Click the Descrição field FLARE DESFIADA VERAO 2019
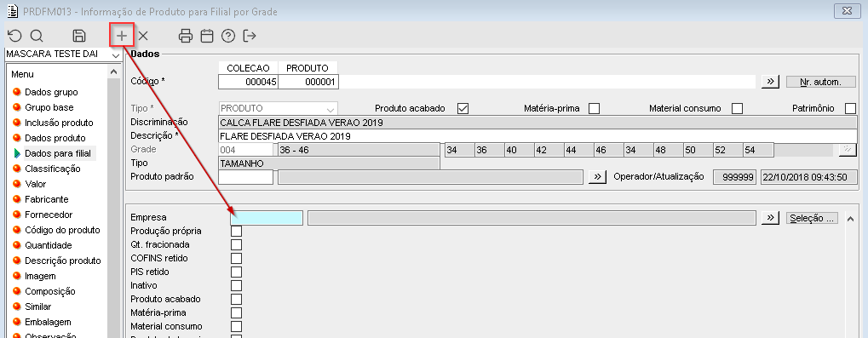 click(x=537, y=136)
